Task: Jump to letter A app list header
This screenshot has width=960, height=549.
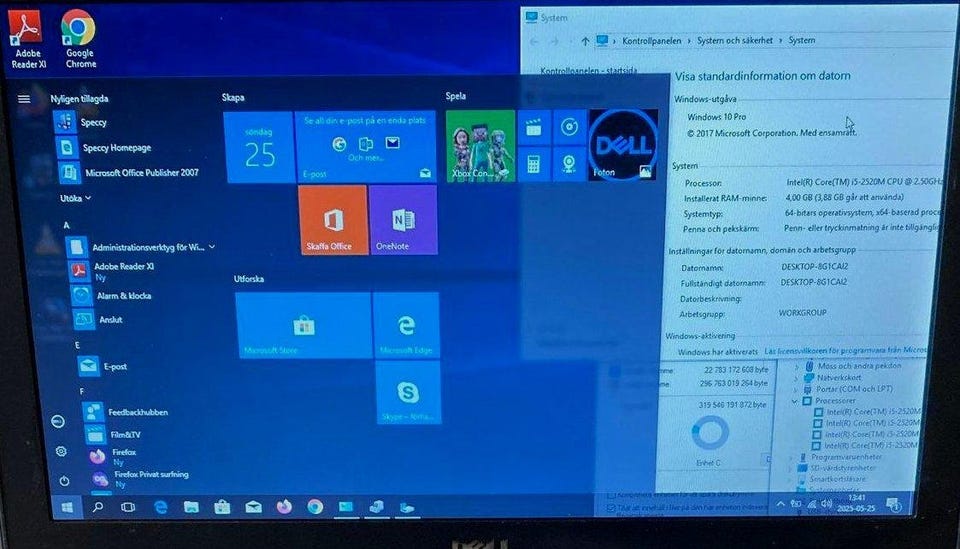Action: pyautogui.click(x=66, y=225)
